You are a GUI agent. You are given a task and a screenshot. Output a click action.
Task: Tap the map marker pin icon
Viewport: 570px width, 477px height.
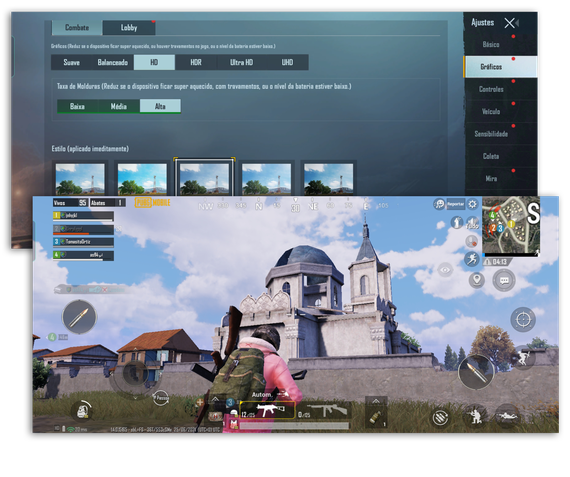pyautogui.click(x=477, y=280)
